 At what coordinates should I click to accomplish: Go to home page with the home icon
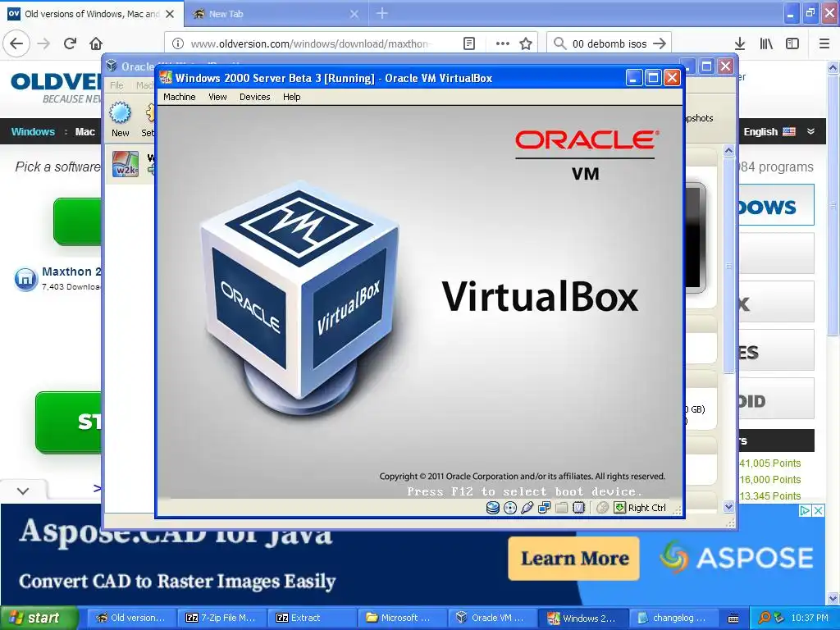click(96, 43)
